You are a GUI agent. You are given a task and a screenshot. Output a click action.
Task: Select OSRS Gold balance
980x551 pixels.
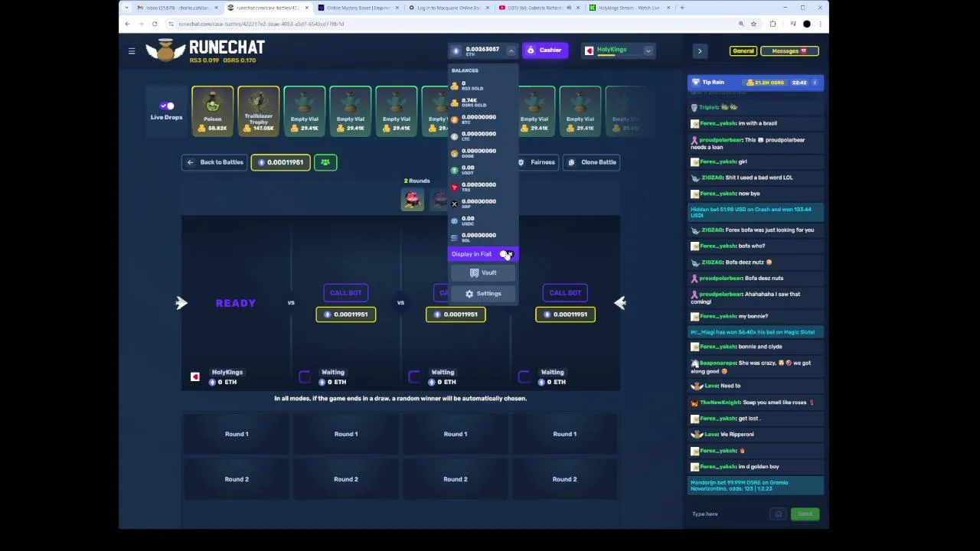[483, 103]
